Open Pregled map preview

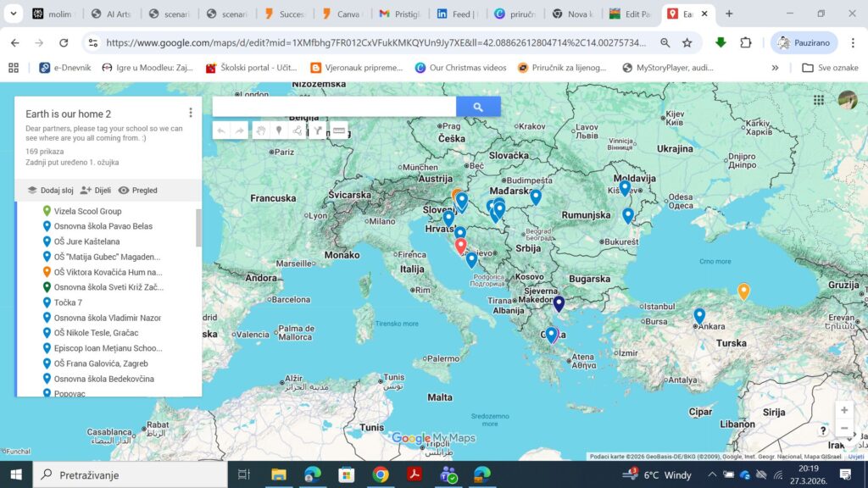click(x=138, y=191)
